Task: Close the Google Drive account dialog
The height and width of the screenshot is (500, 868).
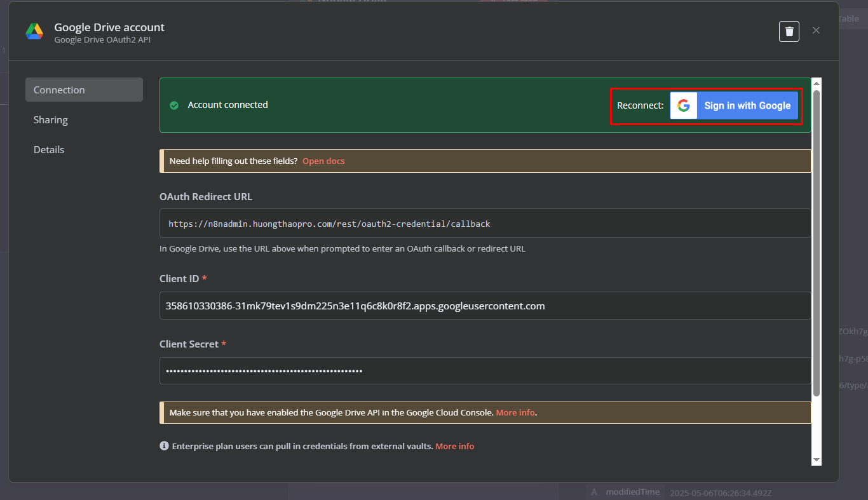Action: click(817, 30)
